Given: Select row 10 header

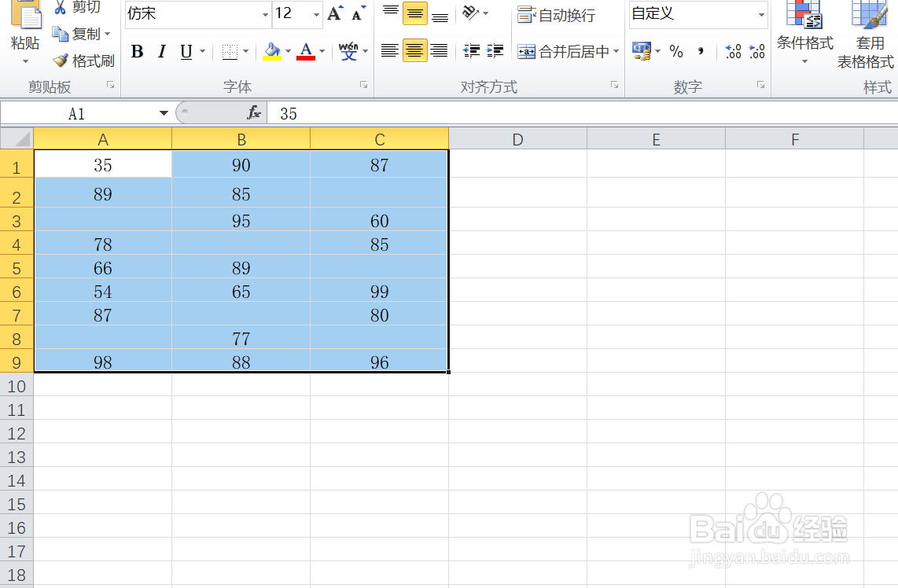Looking at the screenshot, I should 17,385.
